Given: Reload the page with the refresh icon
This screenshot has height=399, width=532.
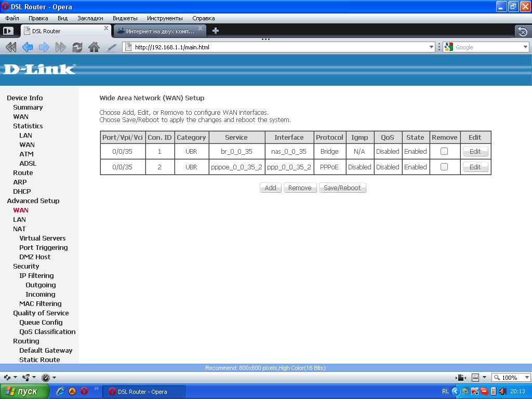Looking at the screenshot, I should pyautogui.click(x=77, y=47).
